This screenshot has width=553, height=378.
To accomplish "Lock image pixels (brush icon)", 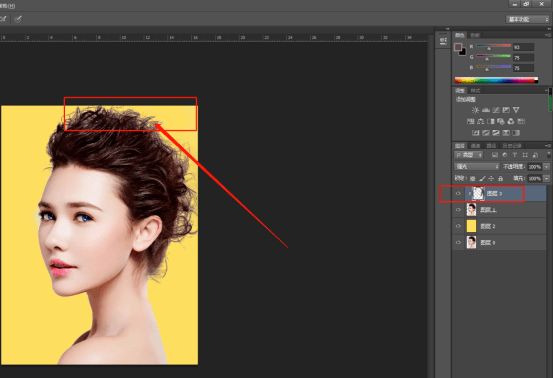I will (482, 178).
